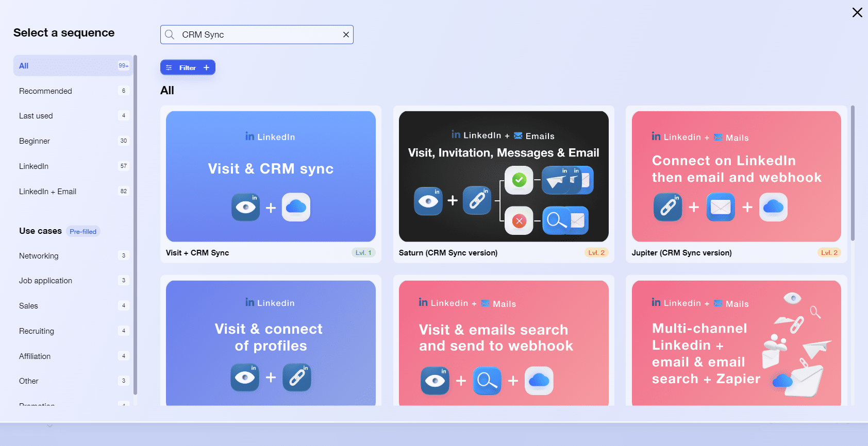Click the red cross icon in Saturn card
Image resolution: width=868 pixels, height=446 pixels.
pos(519,221)
